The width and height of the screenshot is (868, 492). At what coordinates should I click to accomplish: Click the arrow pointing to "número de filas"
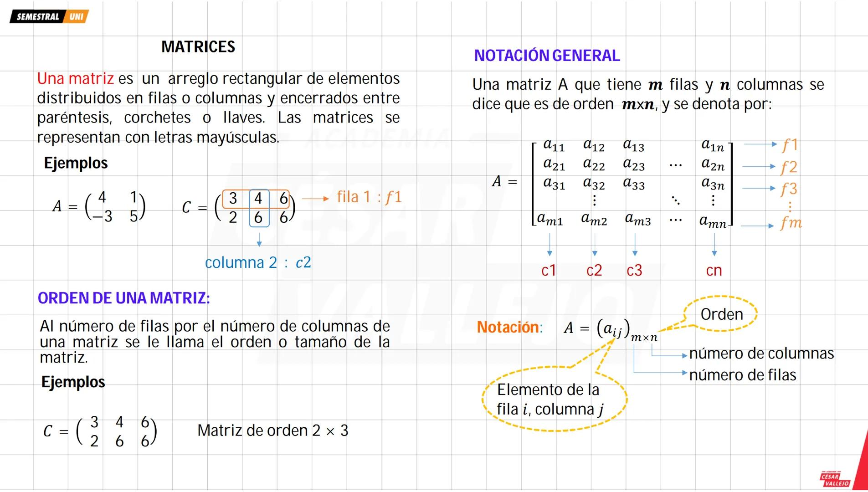pos(660,372)
